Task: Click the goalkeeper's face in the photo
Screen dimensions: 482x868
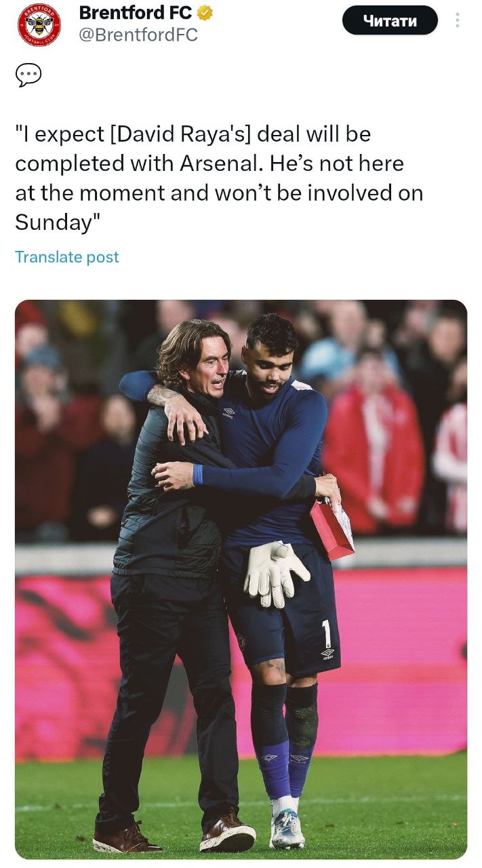Action: 271,360
